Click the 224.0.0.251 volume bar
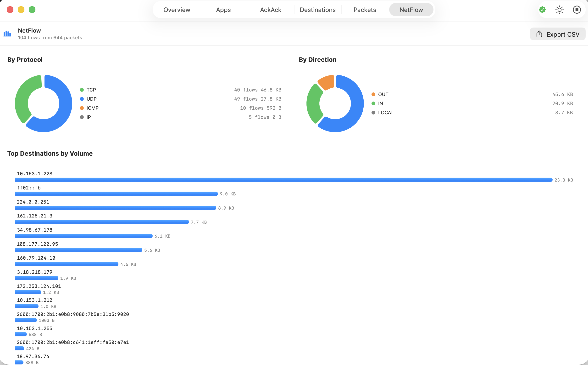 tap(116, 208)
